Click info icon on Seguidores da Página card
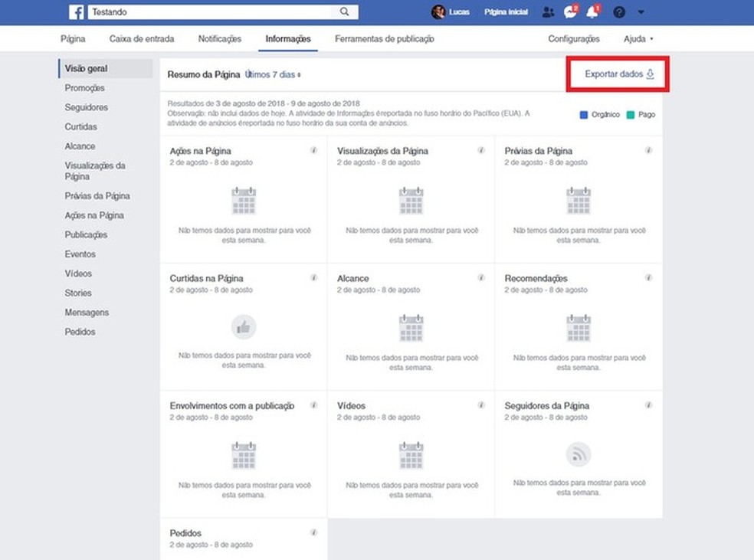754x560 pixels. tap(648, 404)
